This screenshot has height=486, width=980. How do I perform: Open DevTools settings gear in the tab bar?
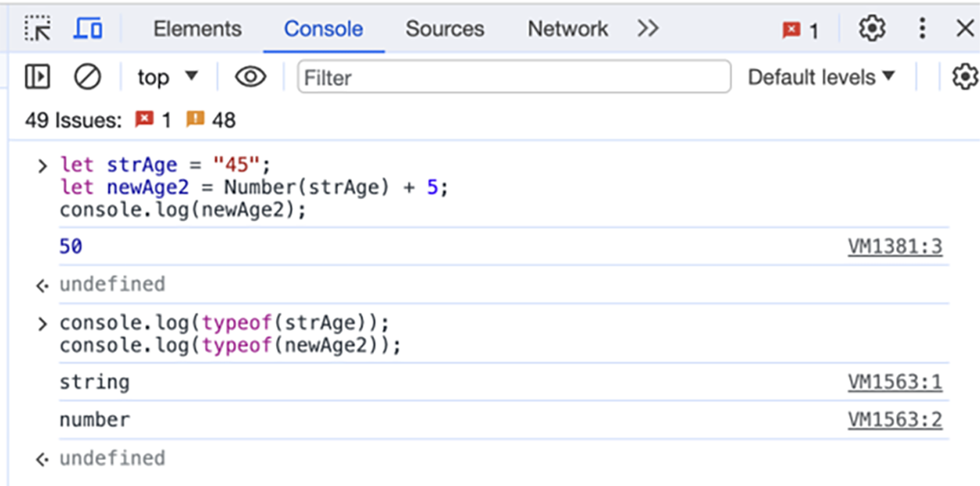coord(871,29)
